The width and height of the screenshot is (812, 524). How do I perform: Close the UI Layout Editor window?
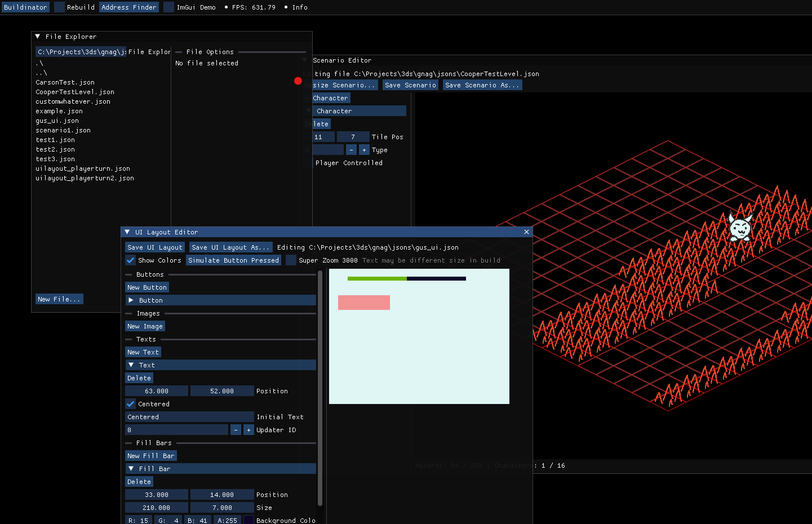(526, 232)
